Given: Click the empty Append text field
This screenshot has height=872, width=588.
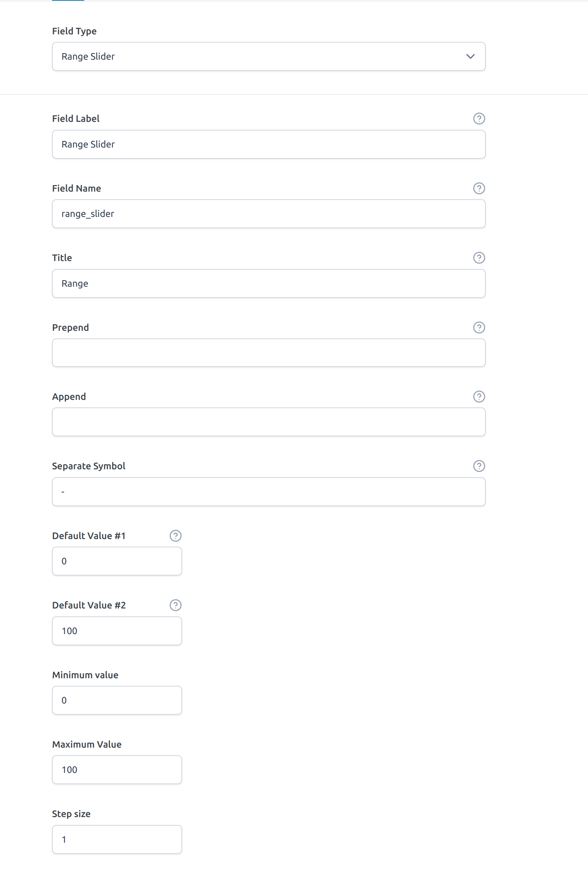Looking at the screenshot, I should click(x=269, y=422).
